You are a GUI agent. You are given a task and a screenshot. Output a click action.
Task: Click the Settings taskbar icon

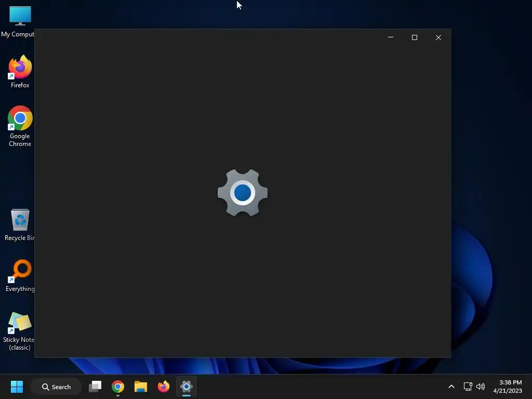(187, 387)
